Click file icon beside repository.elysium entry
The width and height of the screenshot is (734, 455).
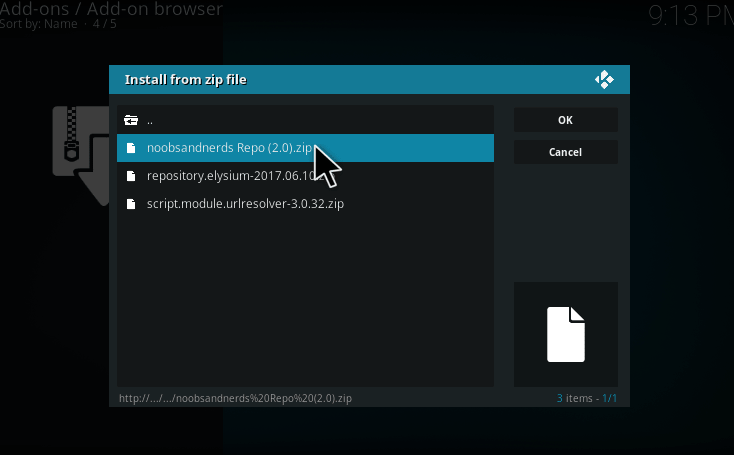pyautogui.click(x=131, y=176)
